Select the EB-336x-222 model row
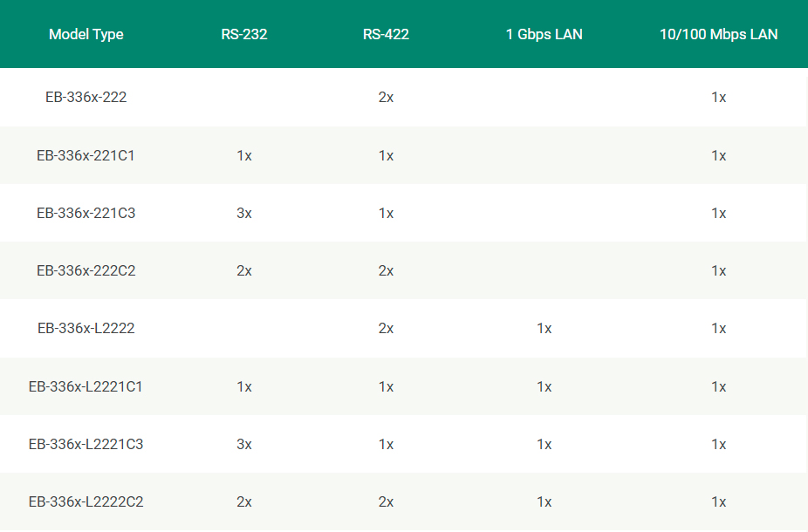808x532 pixels. pos(404,98)
